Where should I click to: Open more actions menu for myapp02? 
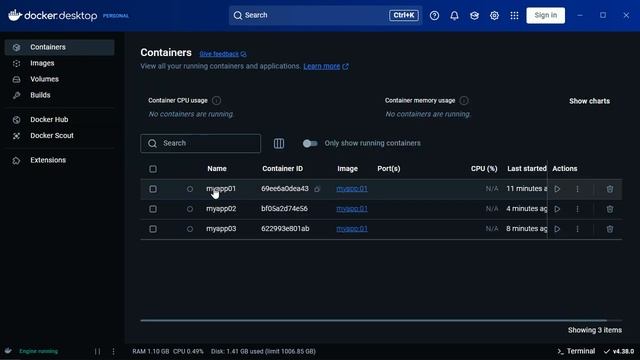click(577, 209)
